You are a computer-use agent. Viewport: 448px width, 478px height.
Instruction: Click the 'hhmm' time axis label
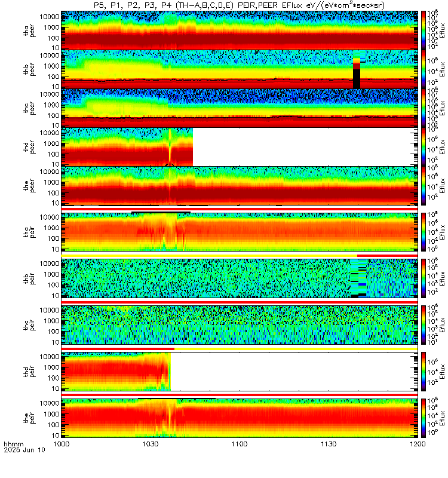pos(13,444)
